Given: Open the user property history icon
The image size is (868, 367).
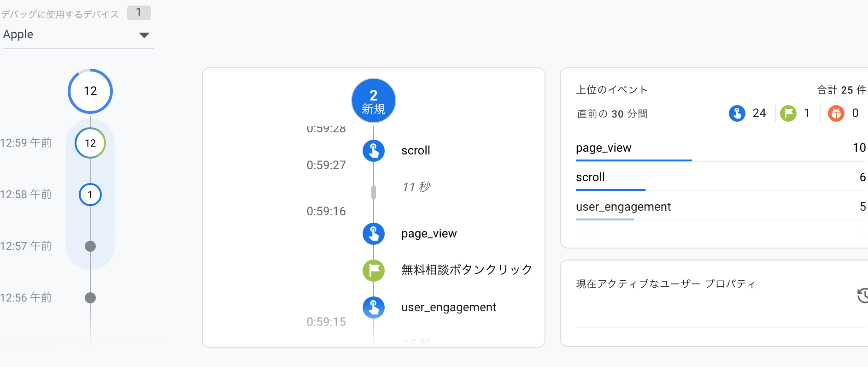Looking at the screenshot, I should (x=862, y=296).
